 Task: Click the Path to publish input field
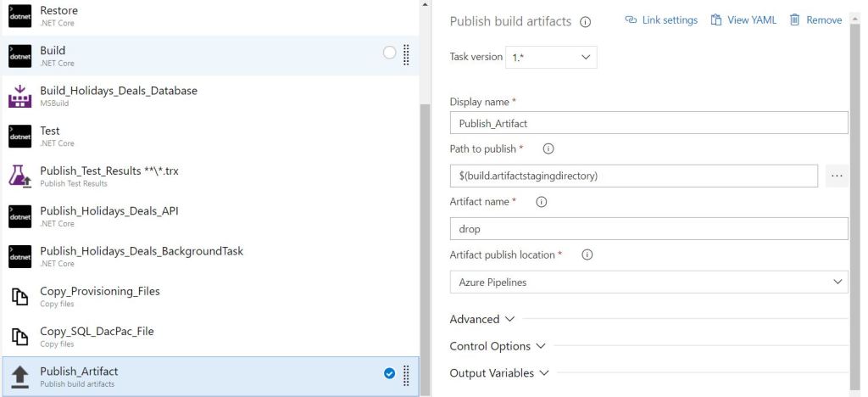click(x=634, y=176)
